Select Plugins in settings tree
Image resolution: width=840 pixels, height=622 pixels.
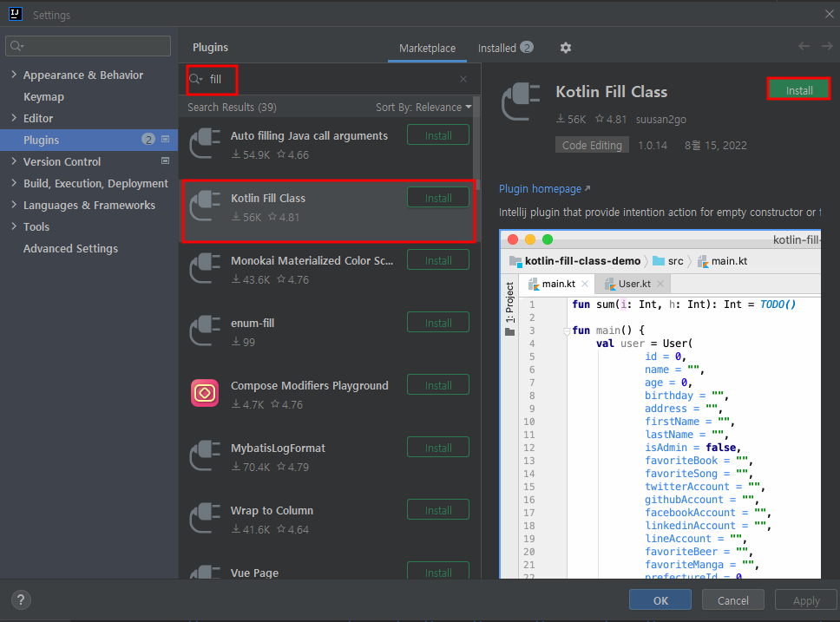click(89, 140)
